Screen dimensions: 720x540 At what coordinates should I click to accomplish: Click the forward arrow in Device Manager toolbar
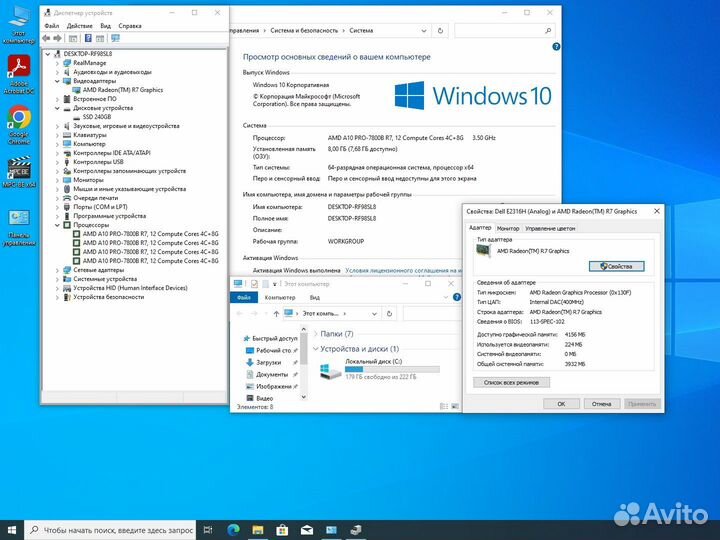57,38
